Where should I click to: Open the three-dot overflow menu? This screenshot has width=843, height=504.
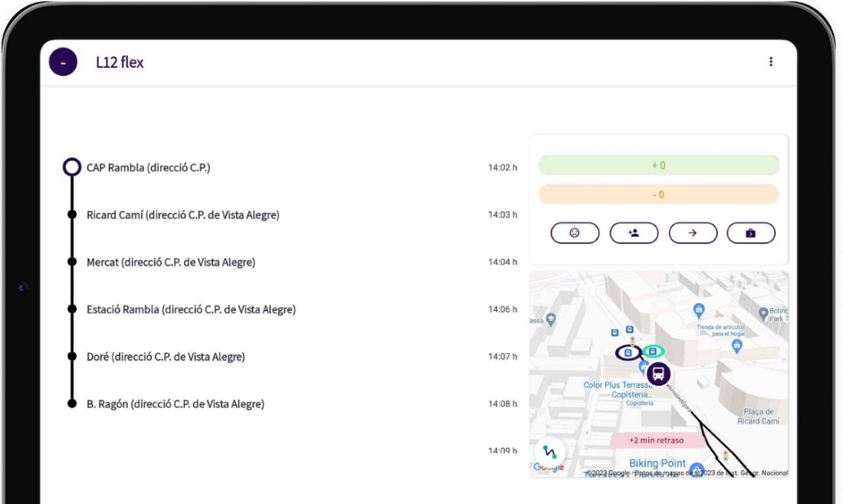[770, 62]
